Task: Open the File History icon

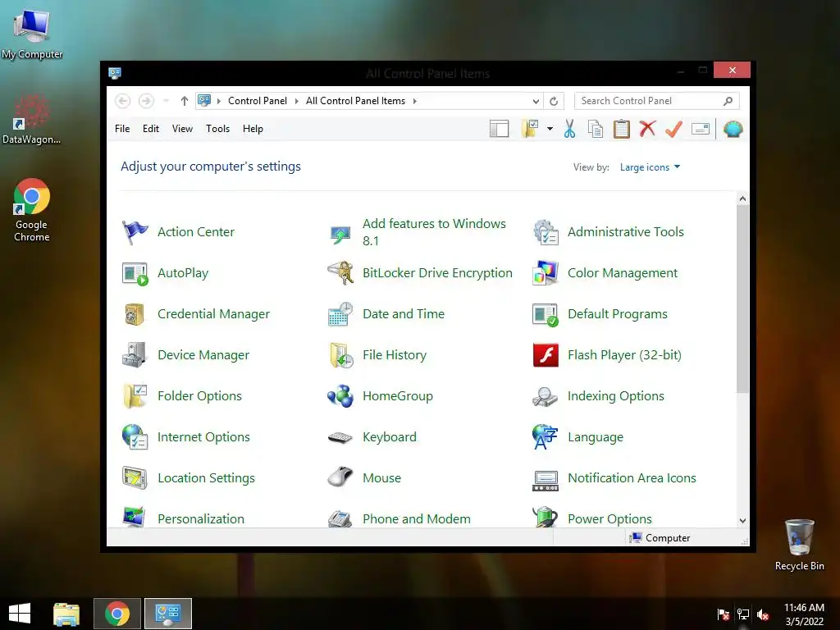Action: 340,355
